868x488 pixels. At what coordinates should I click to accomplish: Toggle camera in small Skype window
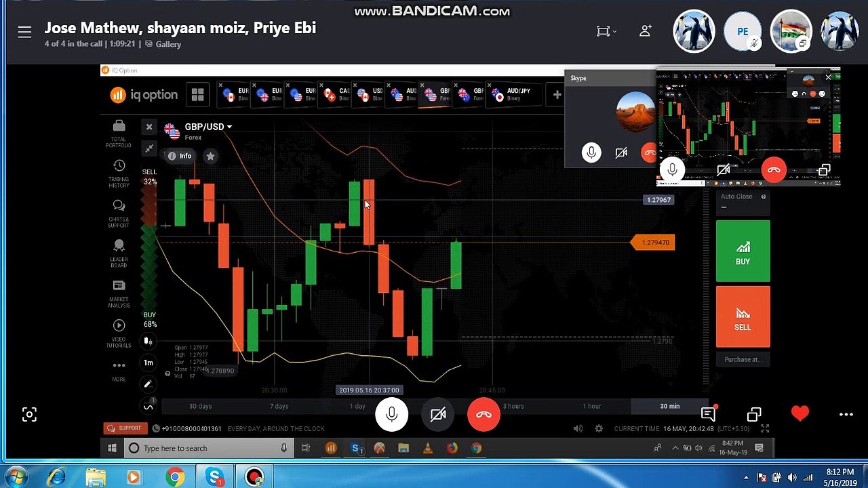pyautogui.click(x=621, y=153)
